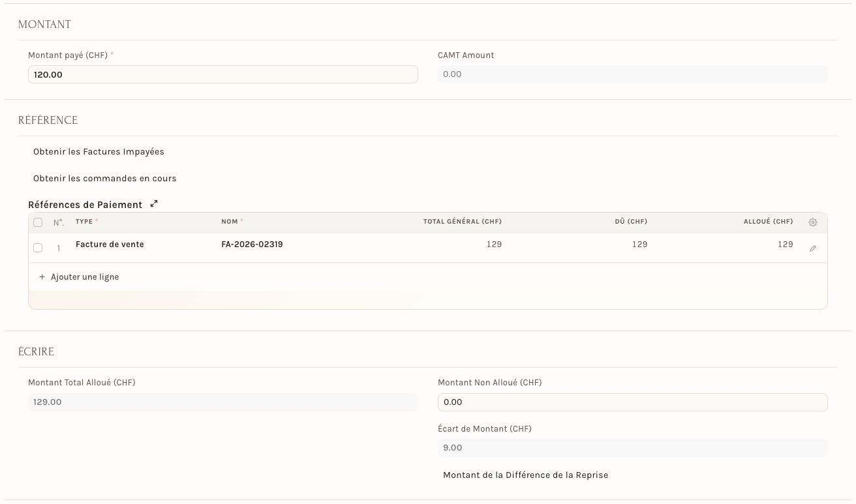Click the Écart de Montant field showing 9.00
856x504 pixels.
click(x=633, y=448)
